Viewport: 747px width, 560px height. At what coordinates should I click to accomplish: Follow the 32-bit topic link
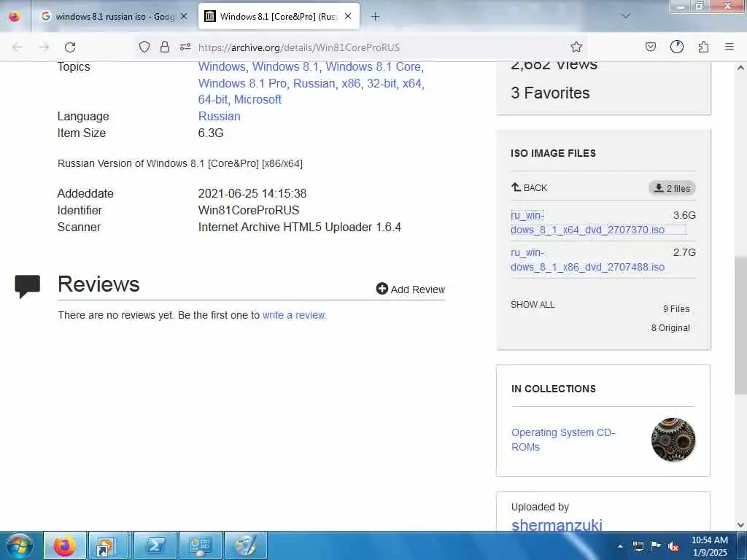[381, 83]
